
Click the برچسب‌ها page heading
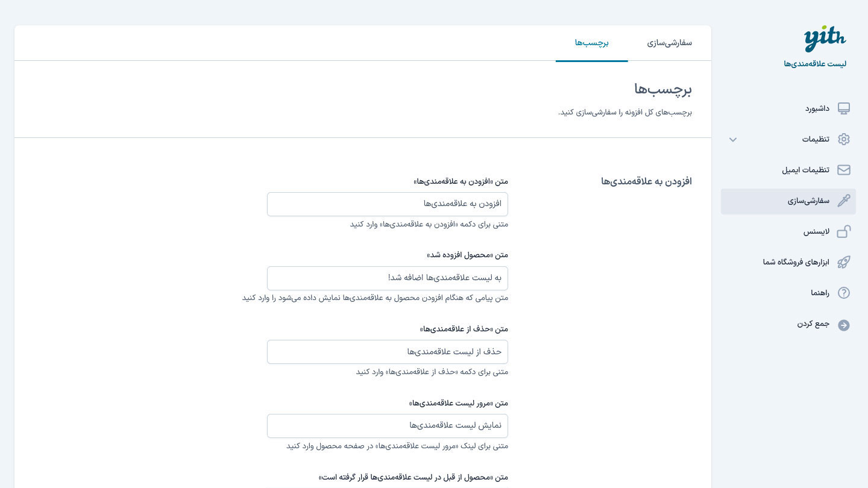(663, 89)
